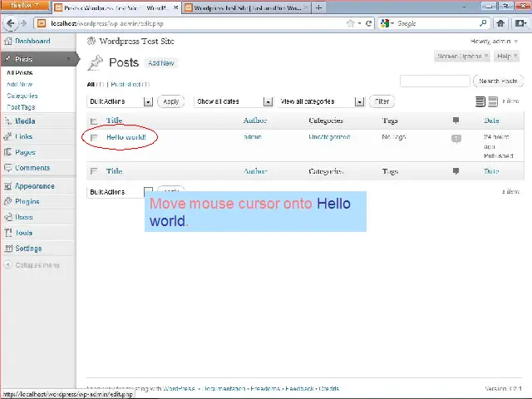Screen dimensions: 532x399
Task: Click the Links chain icon in sidebar
Action: point(7,136)
